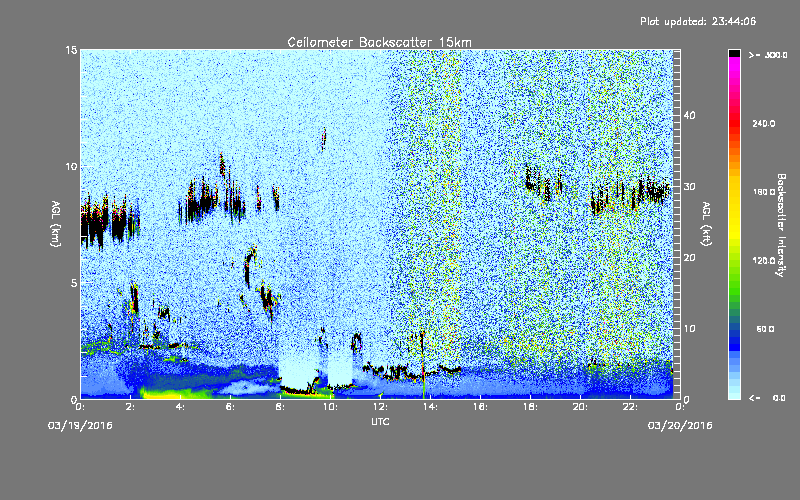This screenshot has height=500, width=800.
Task: Click the "40" tick on the kft axis
Action: pyautogui.click(x=689, y=115)
